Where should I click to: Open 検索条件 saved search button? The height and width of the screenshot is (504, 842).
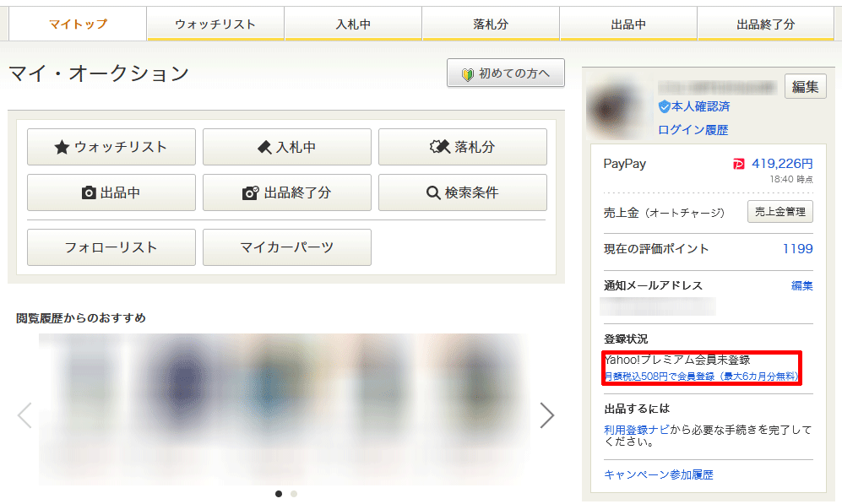tap(462, 192)
